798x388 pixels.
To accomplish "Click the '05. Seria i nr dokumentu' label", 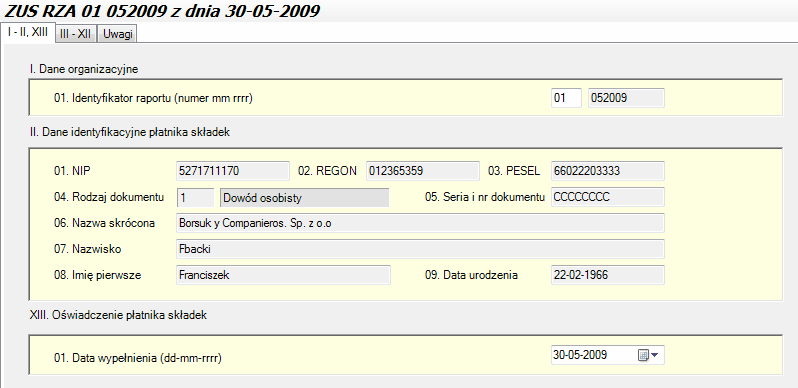I will 485,197.
